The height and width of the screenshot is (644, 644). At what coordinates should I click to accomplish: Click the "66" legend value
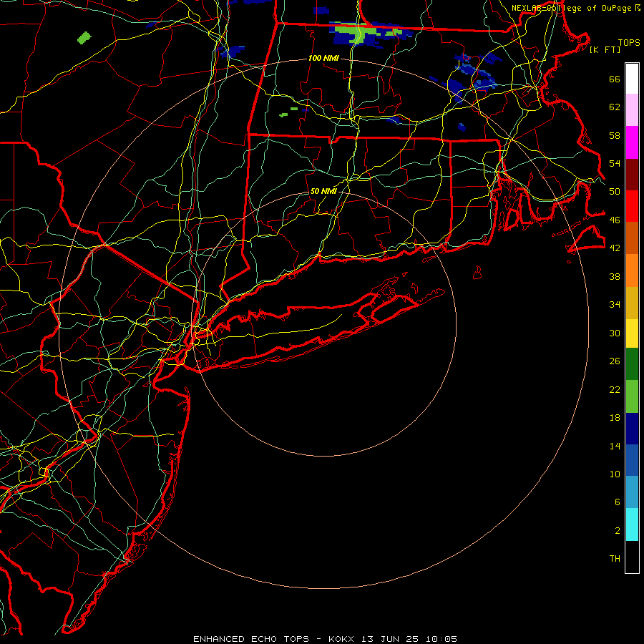pos(615,79)
